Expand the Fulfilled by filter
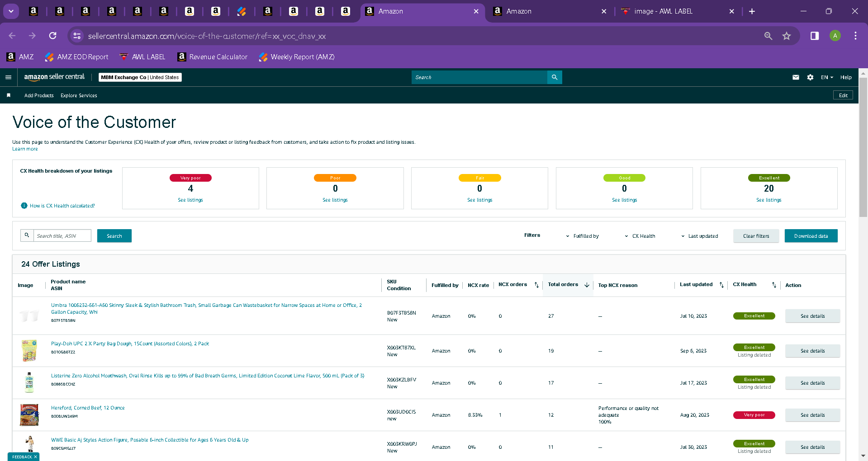This screenshot has height=461, width=868. click(582, 236)
